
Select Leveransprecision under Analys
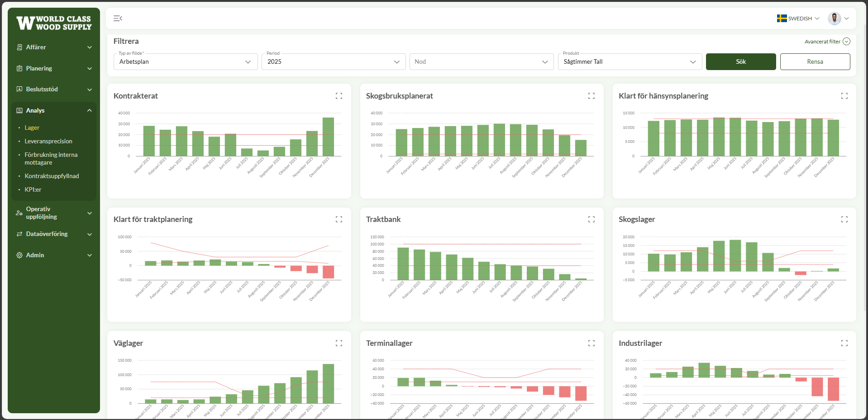tap(48, 141)
